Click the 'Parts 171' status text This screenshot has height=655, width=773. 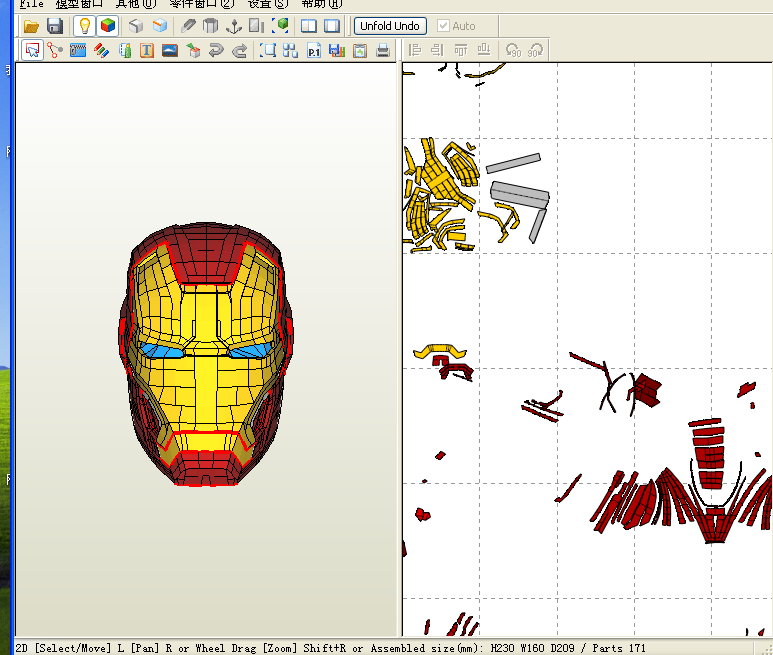[x=619, y=648]
